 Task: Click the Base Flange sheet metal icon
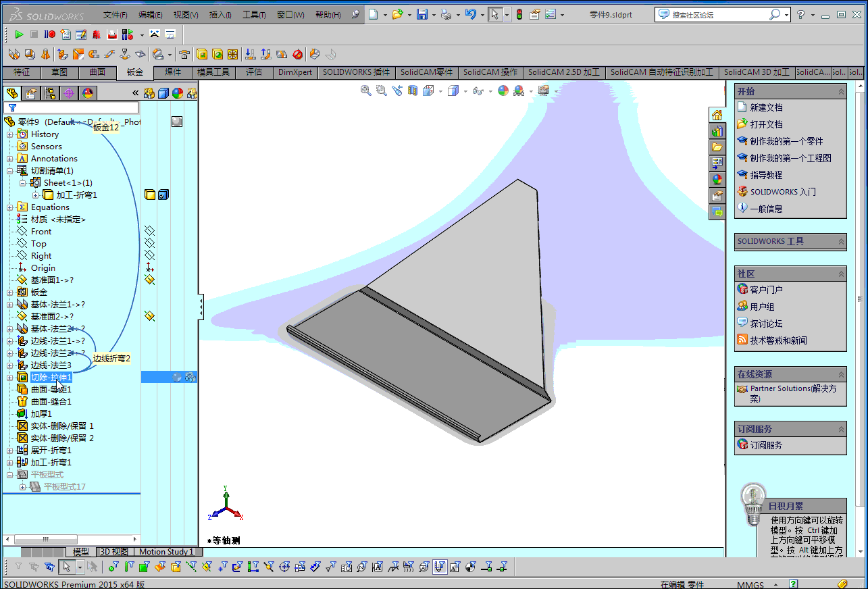(x=14, y=54)
